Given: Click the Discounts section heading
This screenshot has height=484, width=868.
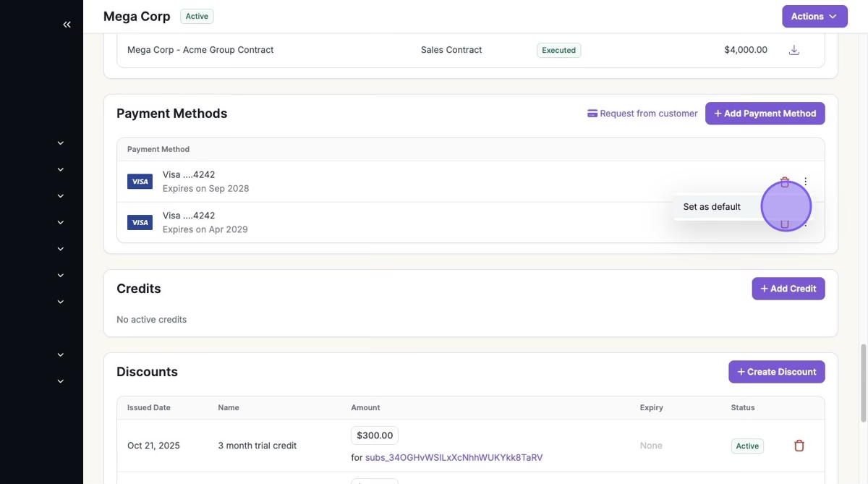Looking at the screenshot, I should (x=147, y=372).
